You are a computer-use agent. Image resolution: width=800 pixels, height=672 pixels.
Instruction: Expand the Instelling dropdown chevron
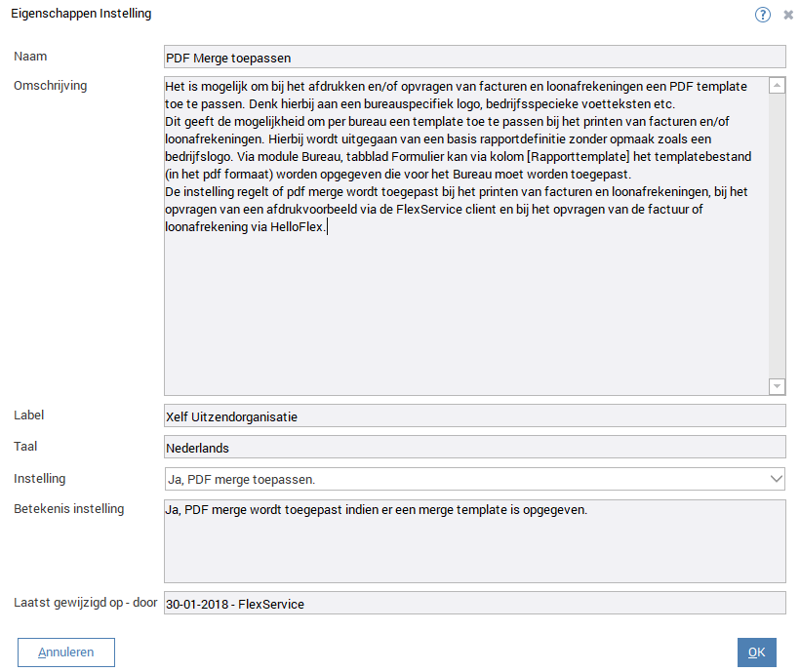point(777,479)
